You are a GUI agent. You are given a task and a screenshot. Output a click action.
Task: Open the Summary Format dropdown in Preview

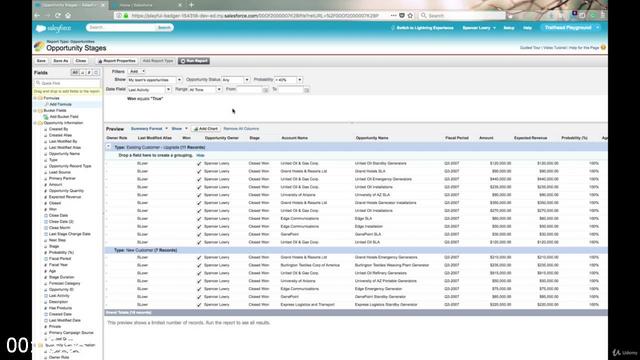[x=149, y=129]
